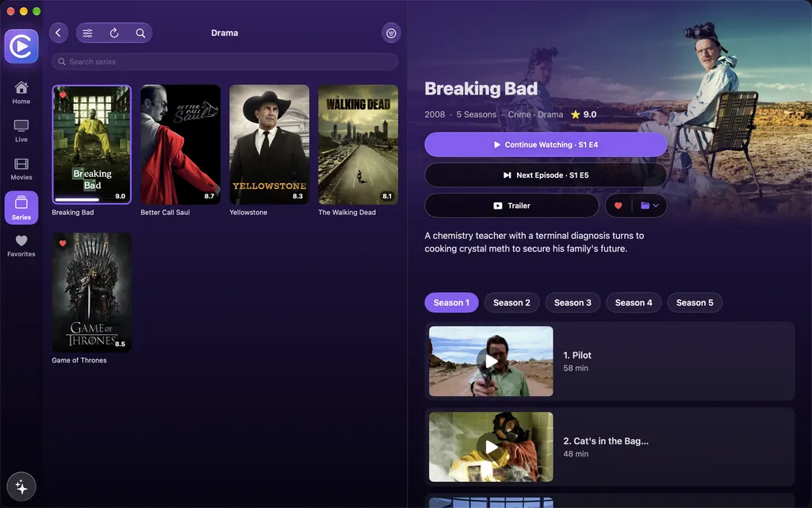Click the 8.7 rating on Better Call Saul
The width and height of the screenshot is (812, 508).
[x=209, y=196]
